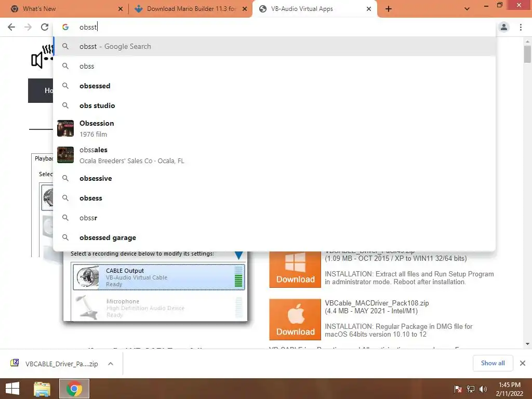Reload the current page
The image size is (532, 399).
45,27
